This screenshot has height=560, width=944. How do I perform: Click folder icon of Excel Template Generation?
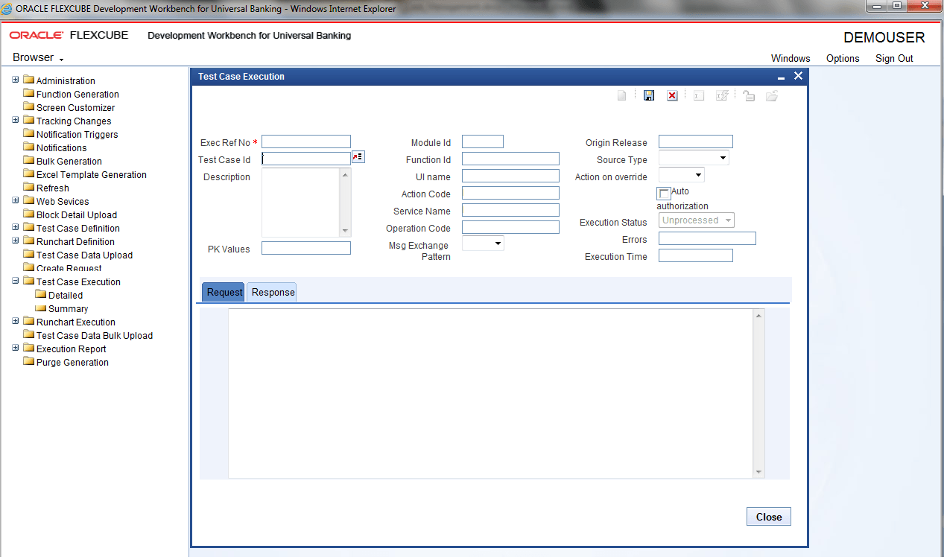pos(29,174)
